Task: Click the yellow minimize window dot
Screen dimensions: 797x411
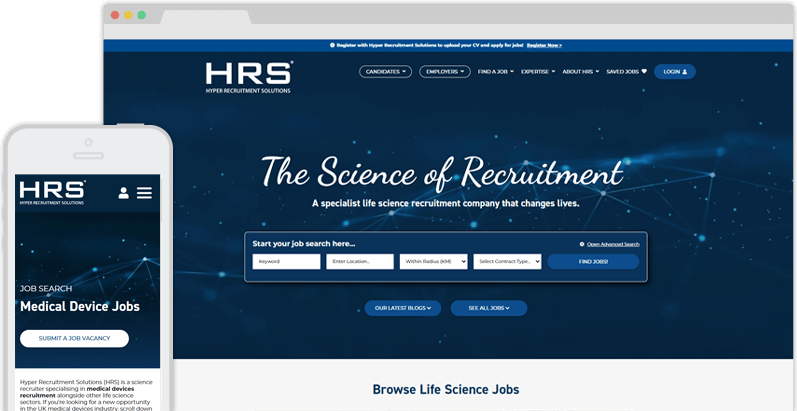Action: tap(128, 15)
